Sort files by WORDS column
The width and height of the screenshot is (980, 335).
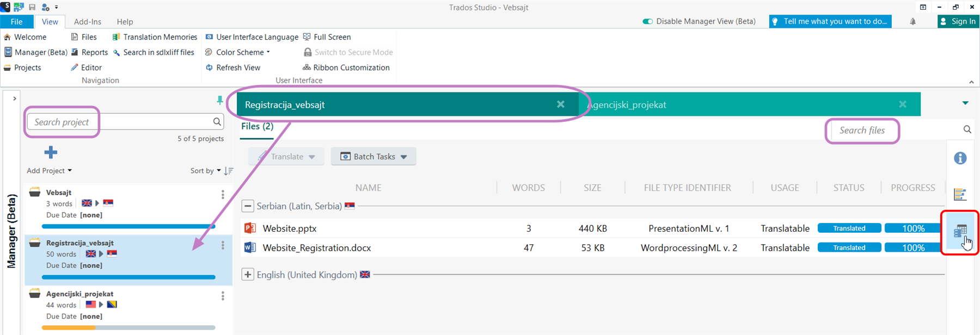click(x=528, y=188)
